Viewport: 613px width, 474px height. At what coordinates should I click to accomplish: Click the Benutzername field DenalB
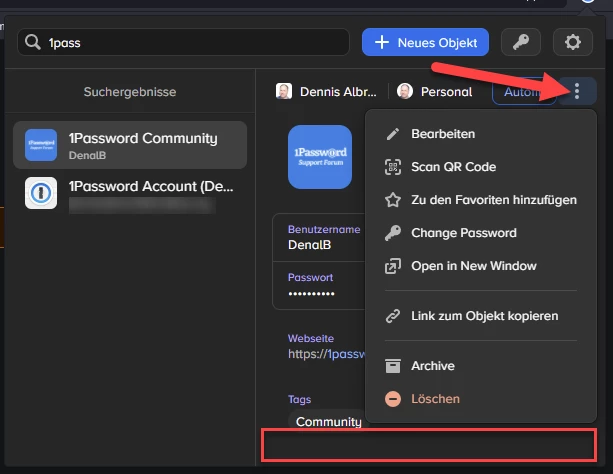(319, 237)
